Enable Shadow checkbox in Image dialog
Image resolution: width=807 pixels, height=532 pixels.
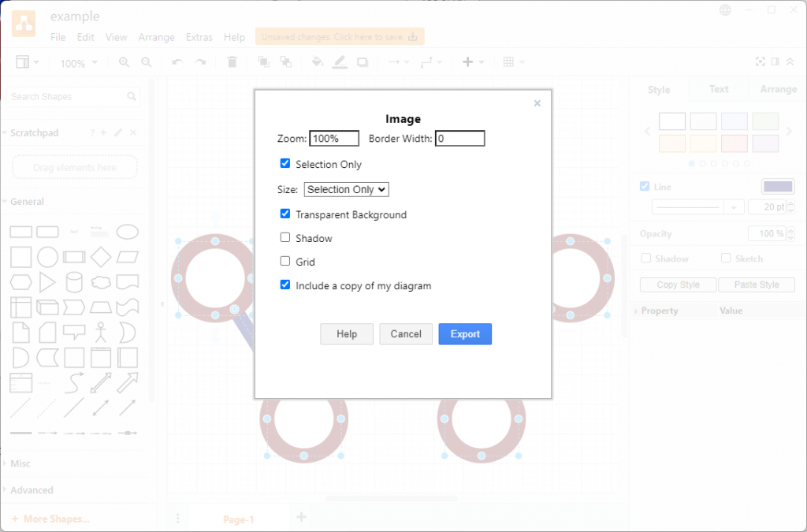(x=285, y=237)
